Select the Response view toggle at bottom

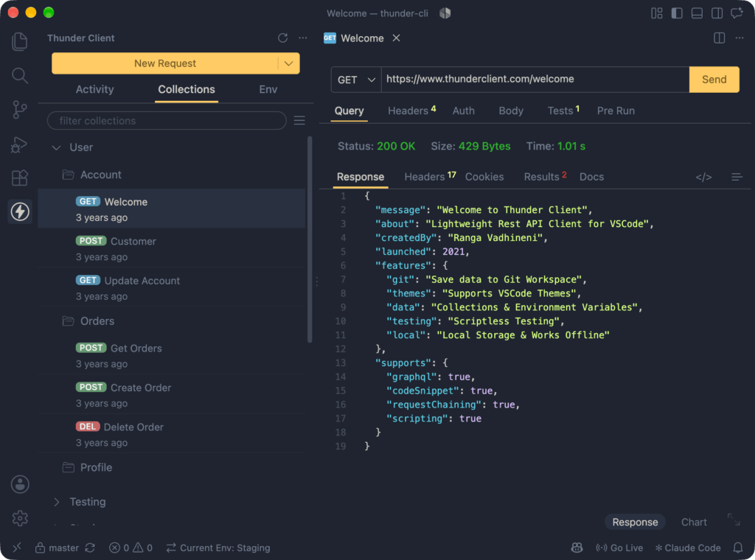coord(635,522)
